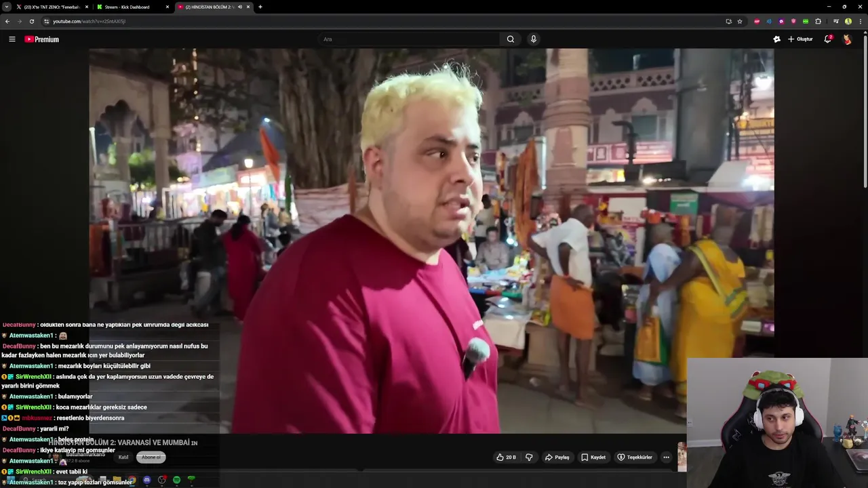Open the pink shield extension icon
This screenshot has width=868, height=488.
[793, 21]
